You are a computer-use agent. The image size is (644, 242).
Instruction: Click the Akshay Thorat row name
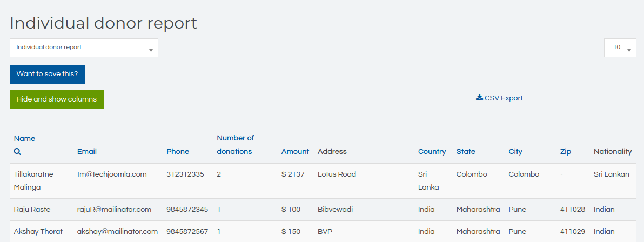(38, 231)
